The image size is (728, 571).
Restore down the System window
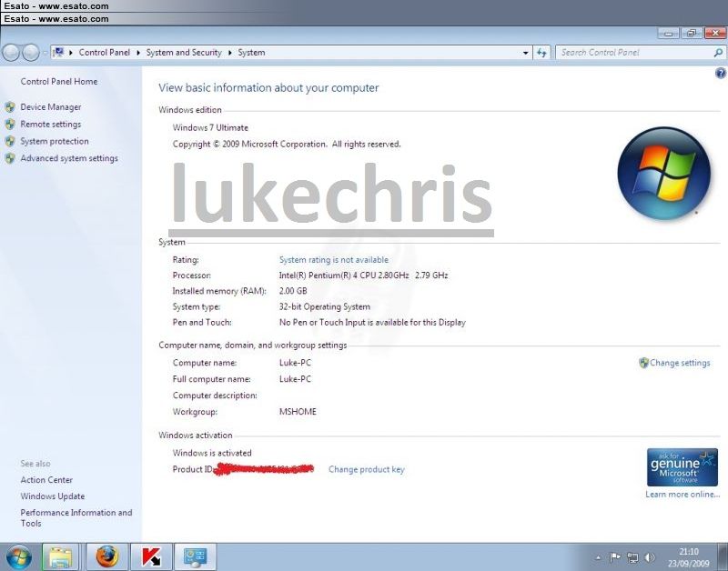692,34
